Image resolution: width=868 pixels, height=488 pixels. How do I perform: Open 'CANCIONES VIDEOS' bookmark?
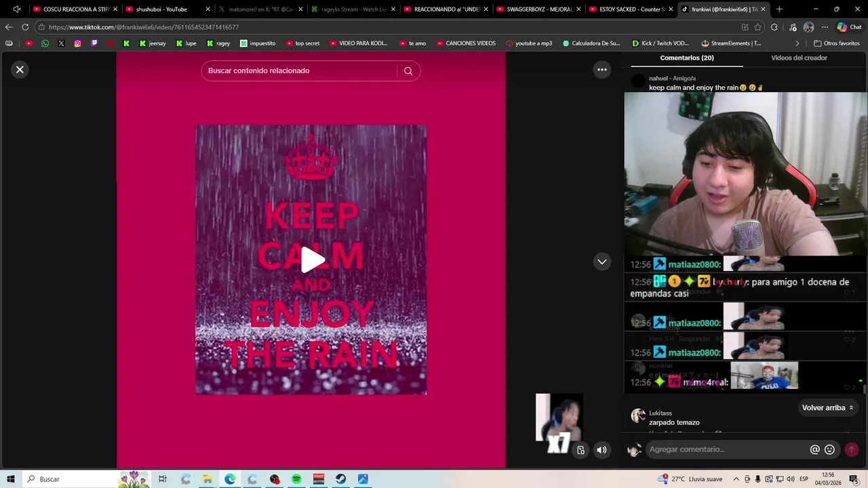(x=466, y=43)
